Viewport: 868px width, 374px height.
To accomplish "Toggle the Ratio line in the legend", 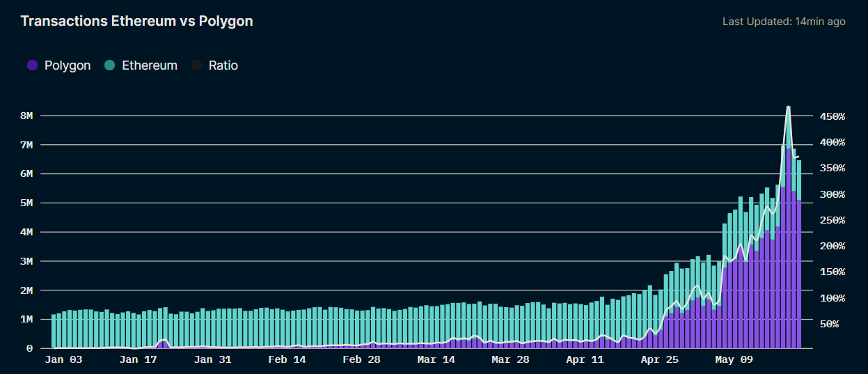I will coord(214,65).
